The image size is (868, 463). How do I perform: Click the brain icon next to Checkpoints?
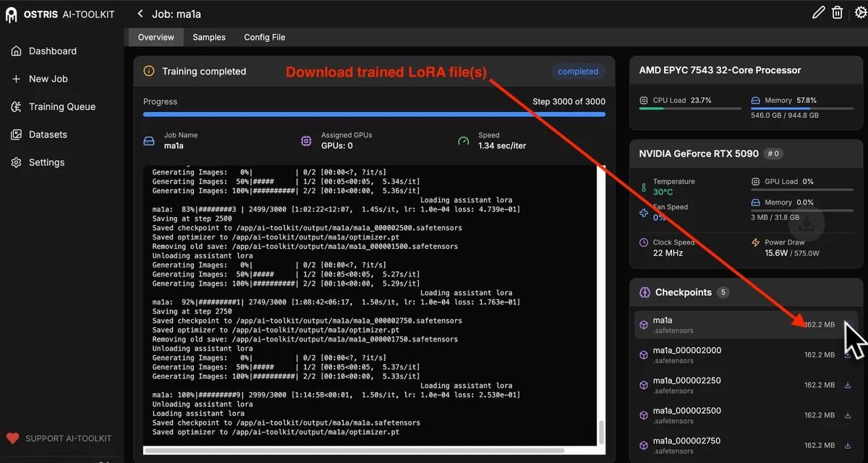(645, 292)
